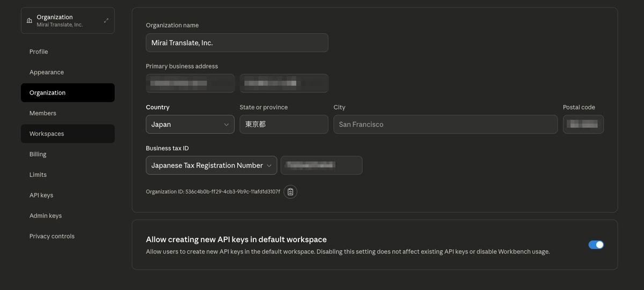Expand the organization switcher arrows icon
This screenshot has height=290, width=644.
(106, 20)
